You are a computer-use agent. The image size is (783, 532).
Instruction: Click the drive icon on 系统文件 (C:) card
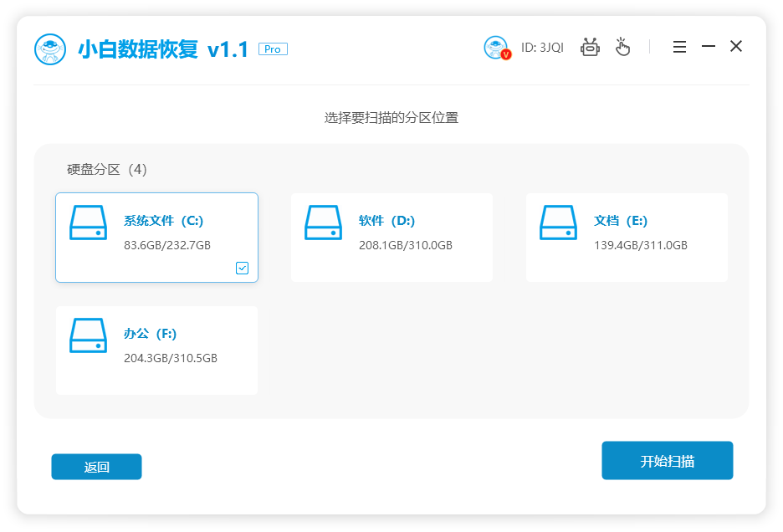pos(88,223)
